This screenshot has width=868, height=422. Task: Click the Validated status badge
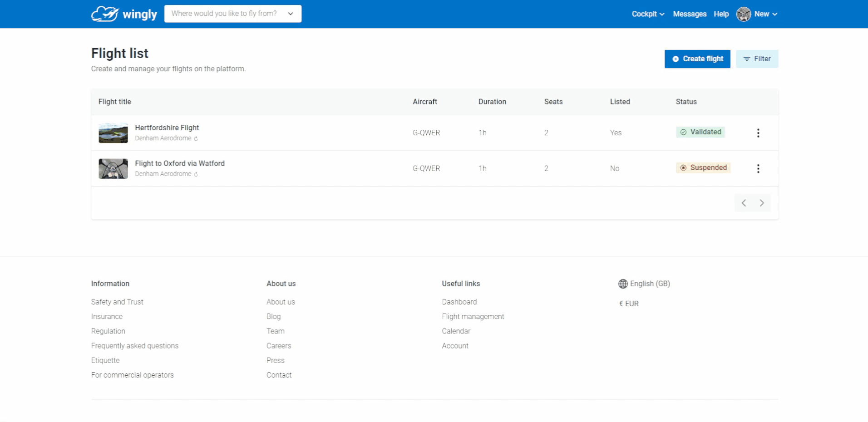[700, 132]
